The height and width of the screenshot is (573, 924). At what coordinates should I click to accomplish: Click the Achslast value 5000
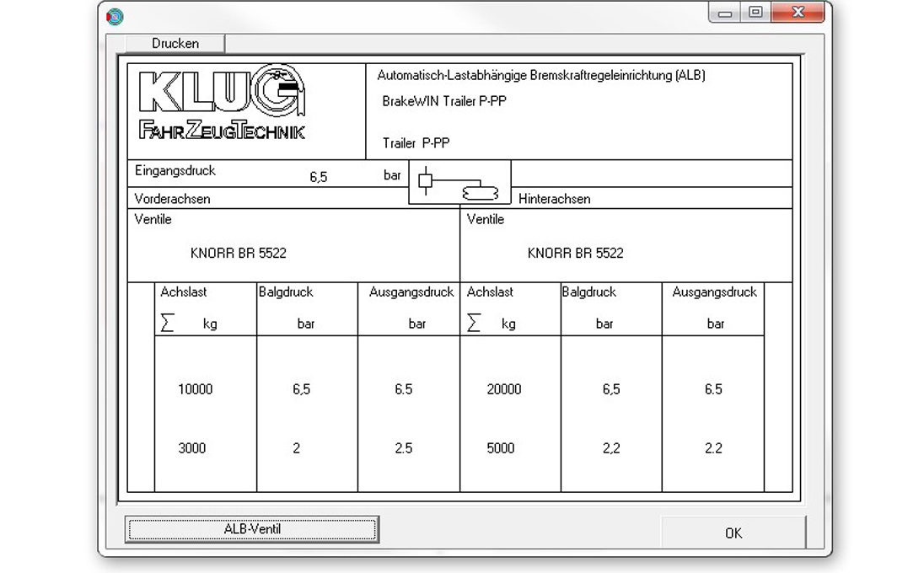(x=500, y=448)
